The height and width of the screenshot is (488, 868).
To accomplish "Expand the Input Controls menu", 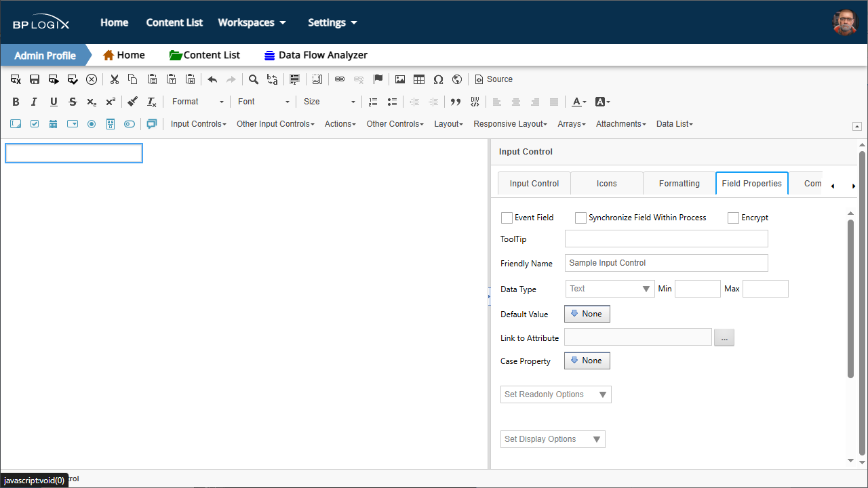I will coord(199,124).
